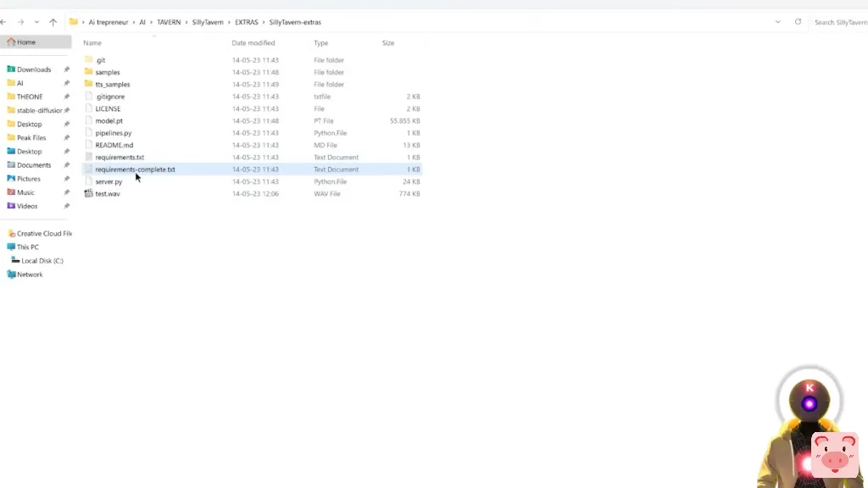
Task: Open THEONE quick access folder
Action: [x=30, y=97]
